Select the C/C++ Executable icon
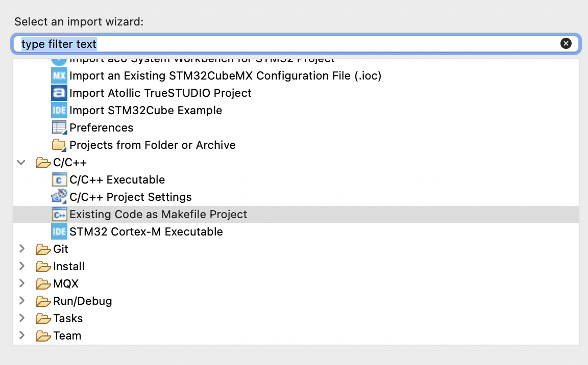This screenshot has width=588, height=365. pos(59,179)
